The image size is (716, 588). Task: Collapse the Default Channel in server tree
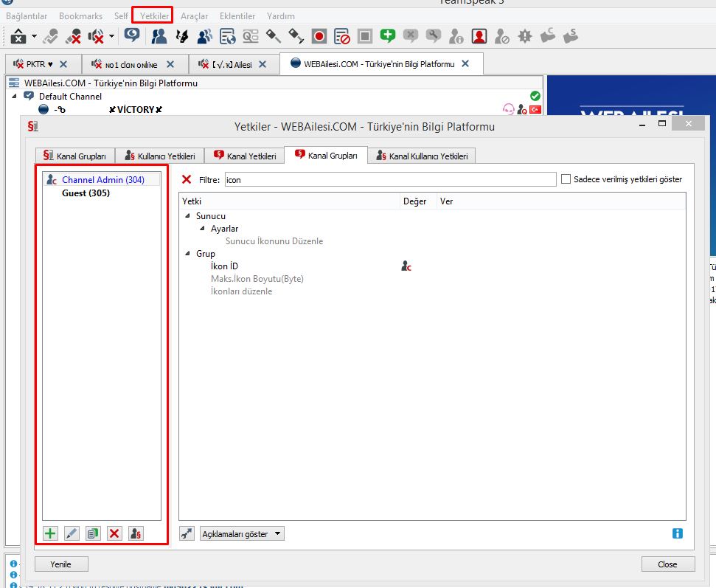point(14,96)
